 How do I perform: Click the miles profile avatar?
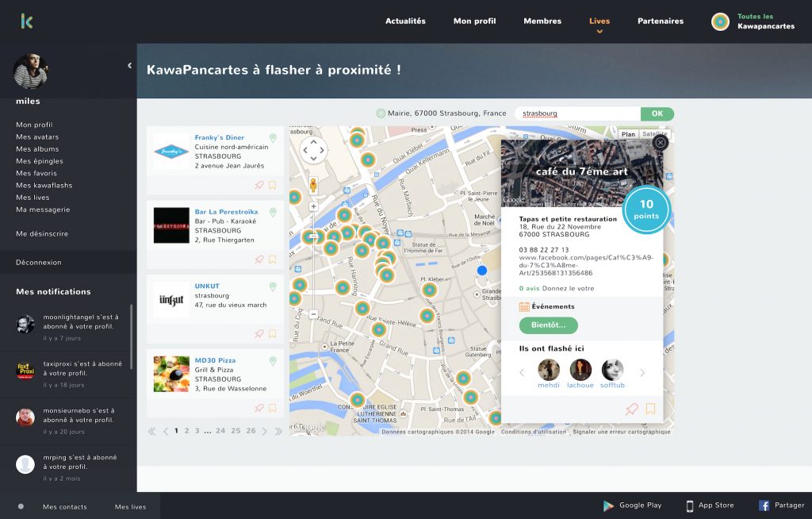pos(31,71)
